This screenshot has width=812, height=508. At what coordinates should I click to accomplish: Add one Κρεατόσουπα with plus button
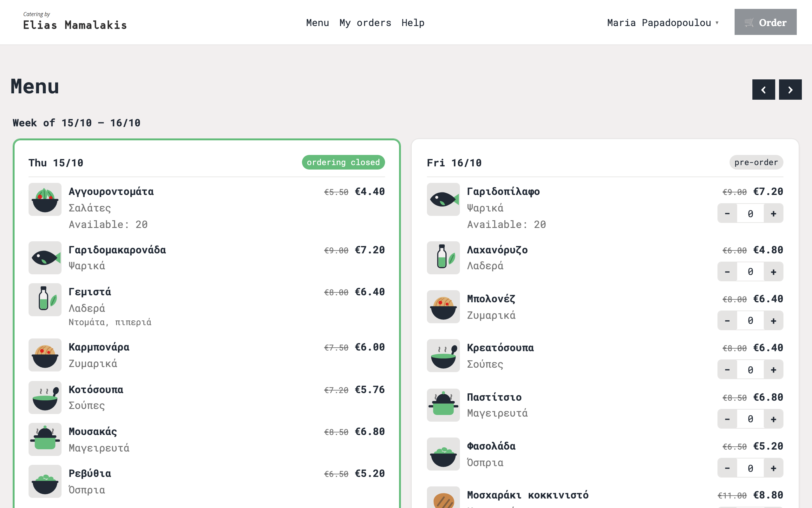pyautogui.click(x=773, y=370)
